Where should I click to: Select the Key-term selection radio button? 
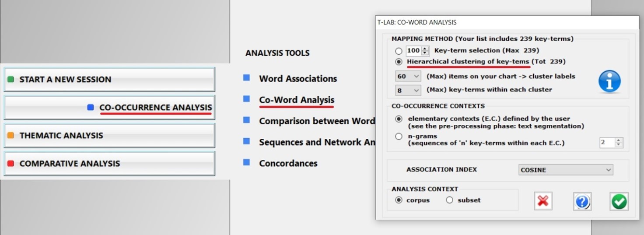399,51
